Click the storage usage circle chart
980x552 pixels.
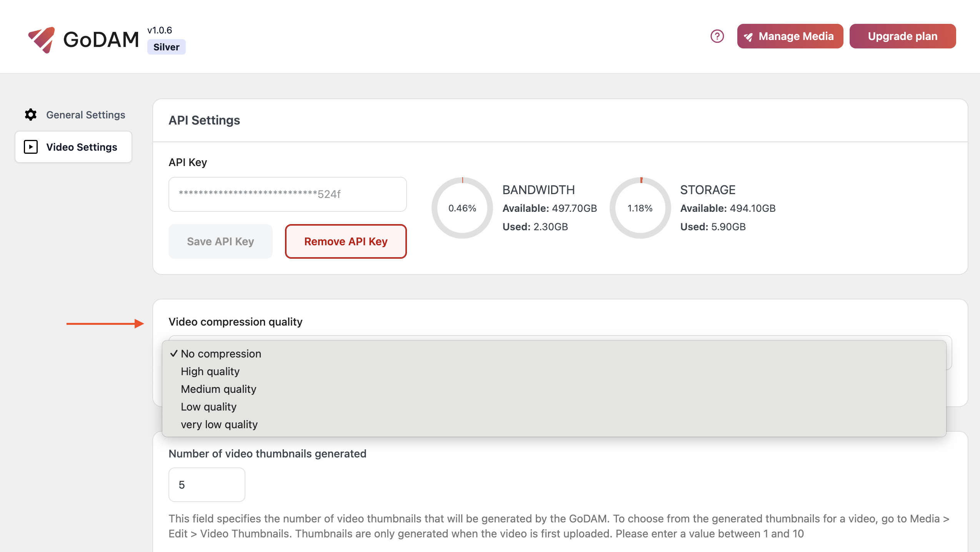[640, 208]
